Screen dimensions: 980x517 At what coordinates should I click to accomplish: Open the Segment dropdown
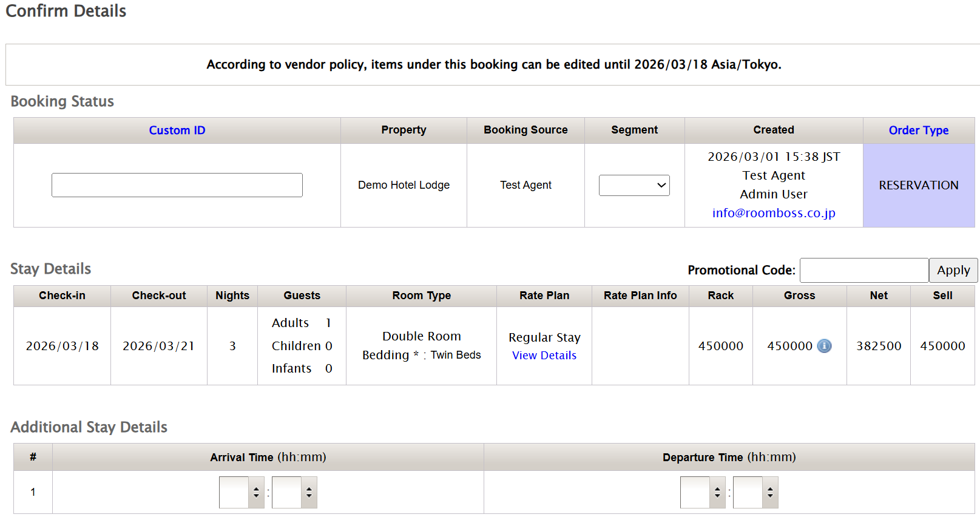tap(634, 185)
